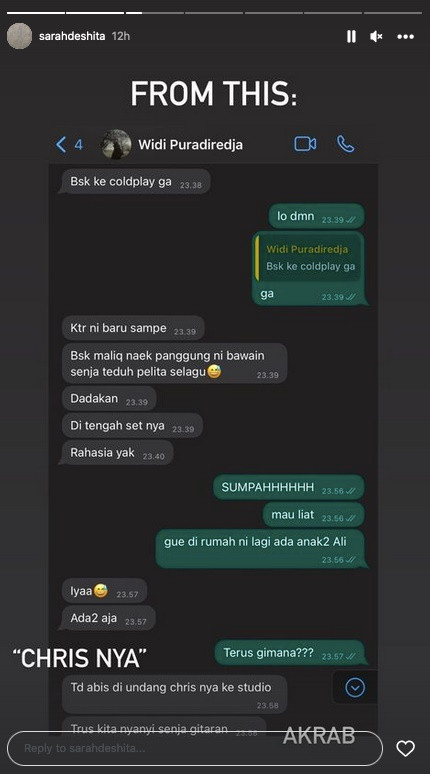The height and width of the screenshot is (774, 430).
Task: Jump to the last story progress segment
Action: click(x=393, y=12)
